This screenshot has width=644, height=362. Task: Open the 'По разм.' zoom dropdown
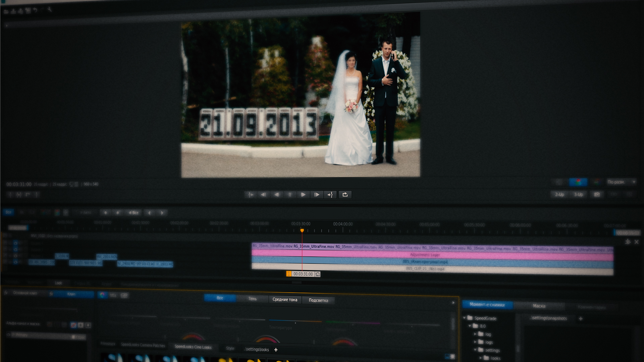tap(621, 182)
